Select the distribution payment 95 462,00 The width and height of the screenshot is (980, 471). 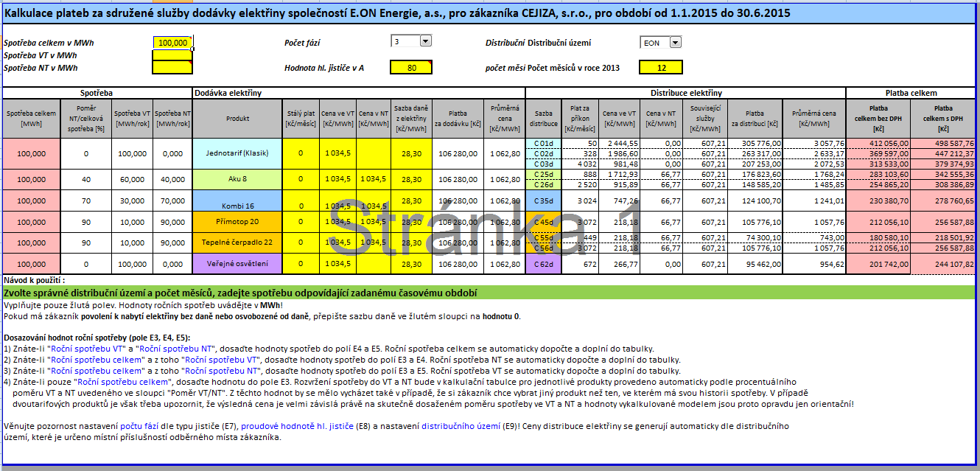755,263
